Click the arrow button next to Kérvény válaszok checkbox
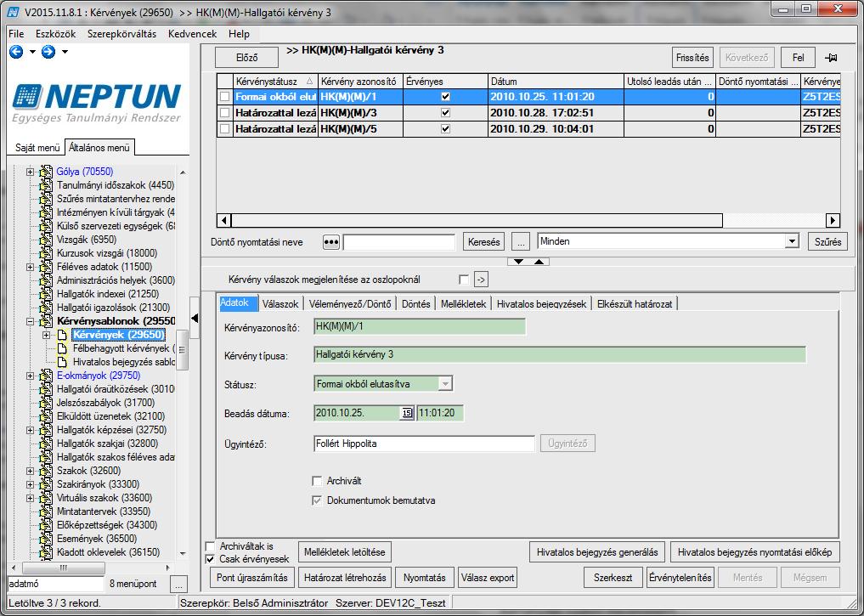This screenshot has height=616, width=864. (x=481, y=280)
